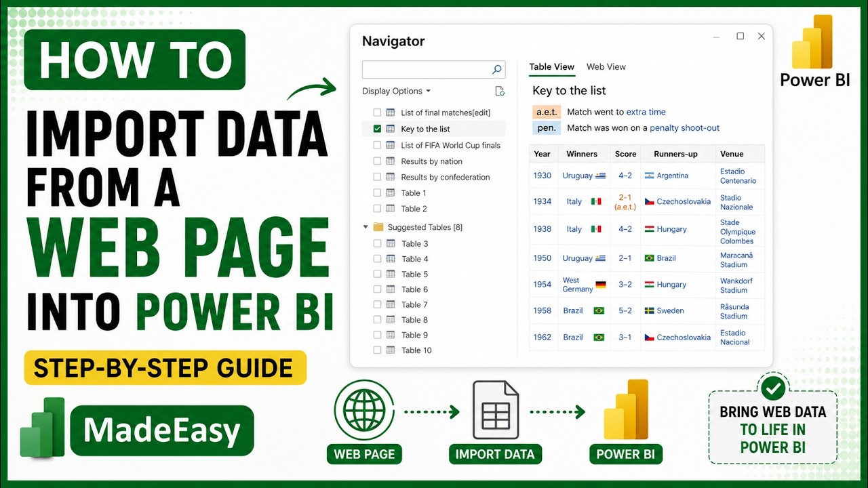Click the Wankdorf Stadium link

click(x=736, y=285)
